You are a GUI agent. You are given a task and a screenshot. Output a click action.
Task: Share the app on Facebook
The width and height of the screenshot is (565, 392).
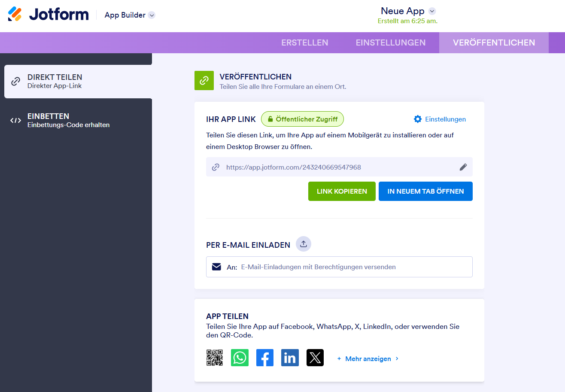(264, 358)
